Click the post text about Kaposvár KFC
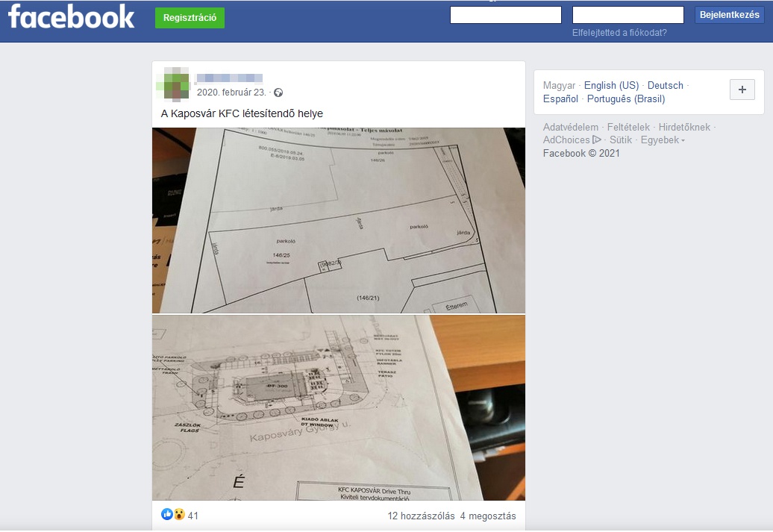Image resolution: width=773 pixels, height=532 pixels. pos(242,113)
